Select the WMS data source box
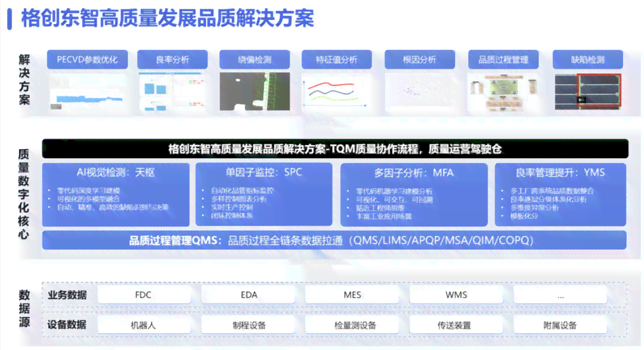This screenshot has width=644, height=350. click(x=456, y=295)
